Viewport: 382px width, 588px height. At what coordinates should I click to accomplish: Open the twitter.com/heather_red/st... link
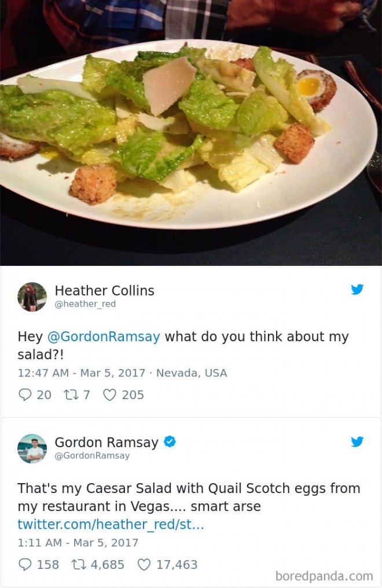[111, 524]
